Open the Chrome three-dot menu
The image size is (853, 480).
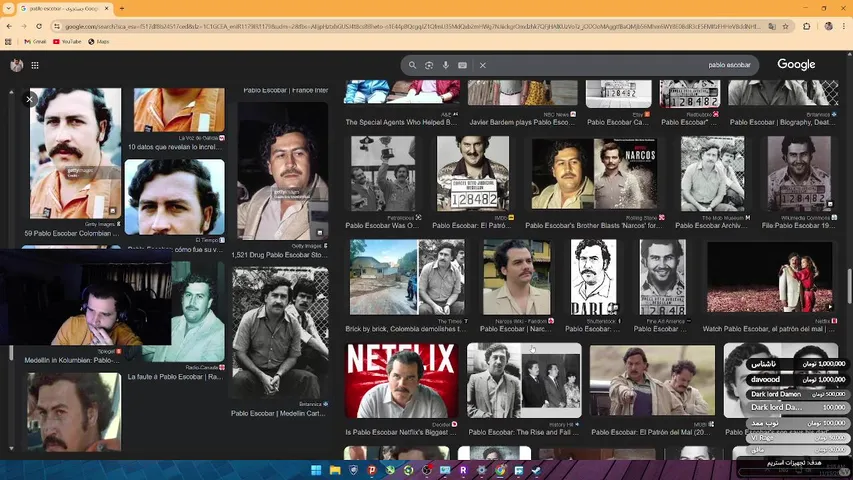844,26
